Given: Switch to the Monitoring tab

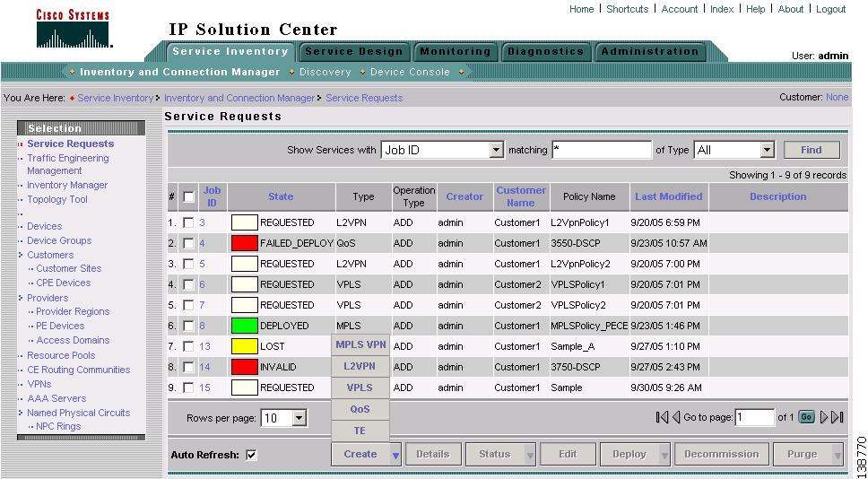Looking at the screenshot, I should 455,52.
